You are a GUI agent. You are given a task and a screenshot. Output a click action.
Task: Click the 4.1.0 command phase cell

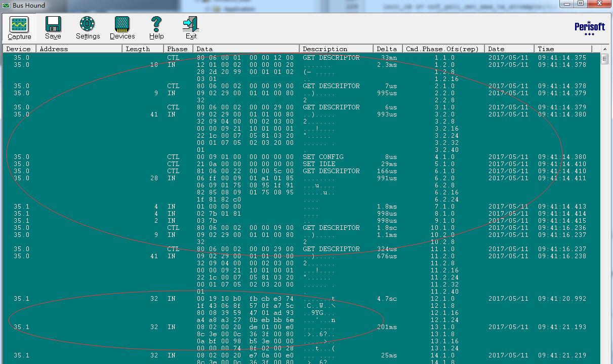[x=444, y=157]
